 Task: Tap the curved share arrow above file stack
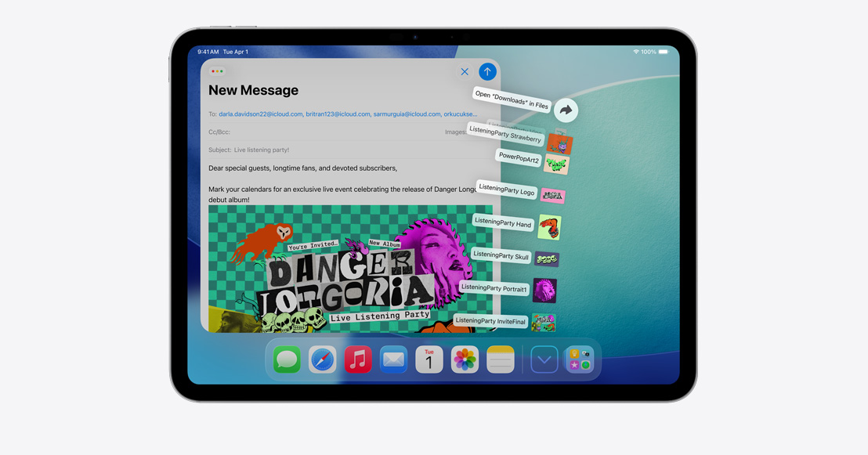pos(566,110)
